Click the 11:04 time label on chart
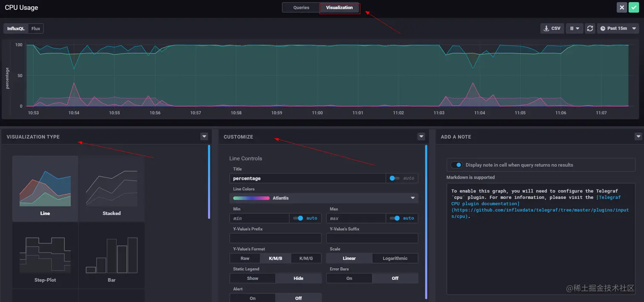This screenshot has height=302, width=644. click(480, 113)
